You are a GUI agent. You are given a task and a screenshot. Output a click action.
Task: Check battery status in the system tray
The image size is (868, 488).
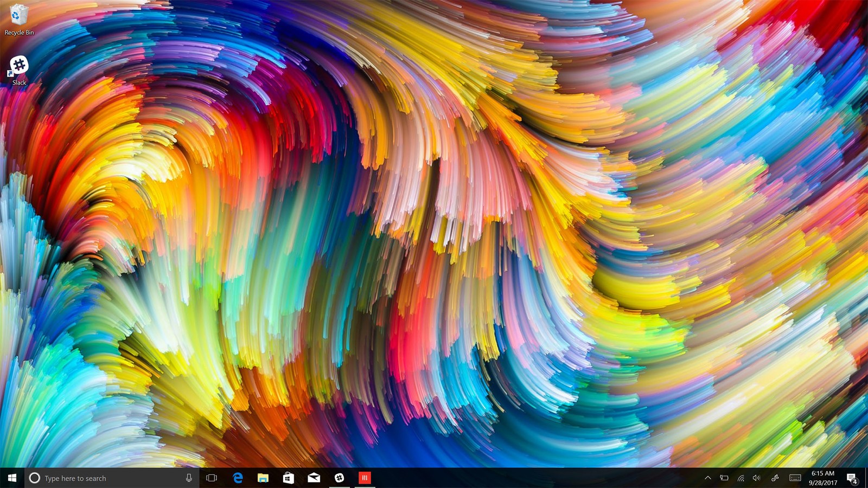tap(723, 478)
